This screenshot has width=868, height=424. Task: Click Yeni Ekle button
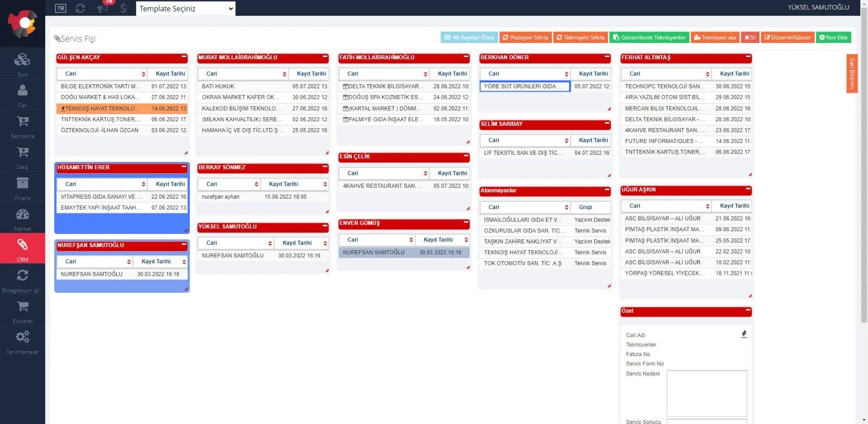(833, 37)
